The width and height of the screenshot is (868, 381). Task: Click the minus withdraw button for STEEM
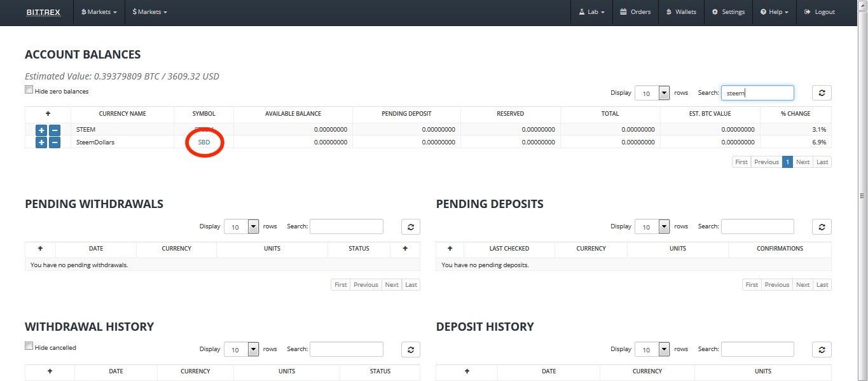55,130
